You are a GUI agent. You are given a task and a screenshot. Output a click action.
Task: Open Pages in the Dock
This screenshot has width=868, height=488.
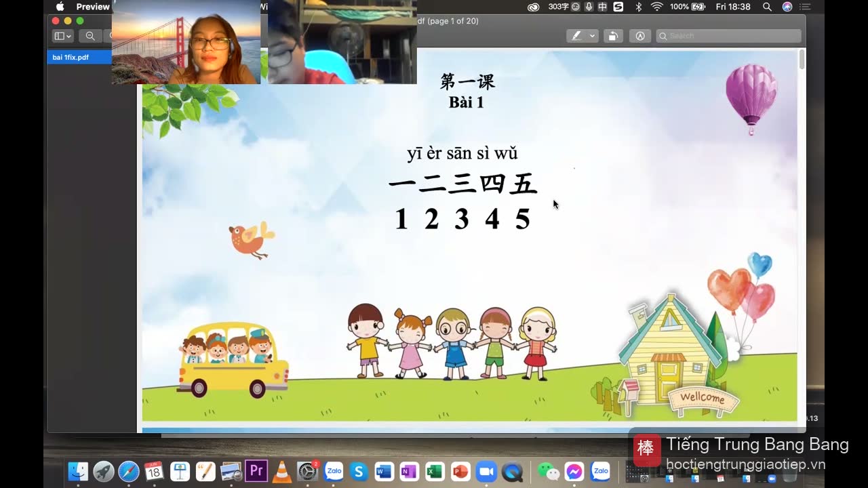205,471
